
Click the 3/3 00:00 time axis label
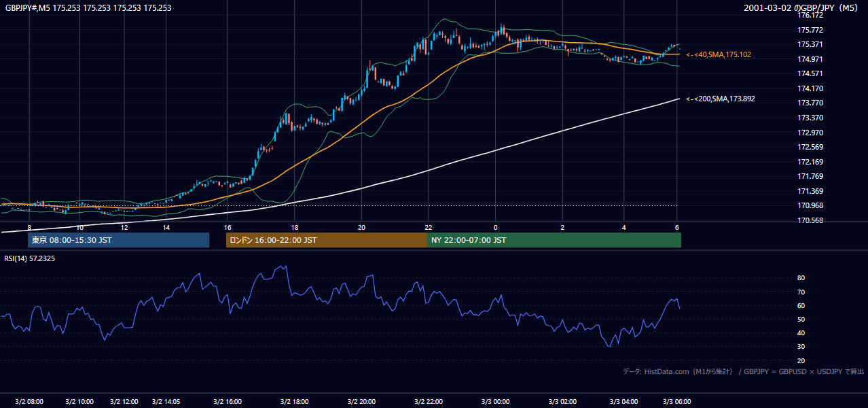pyautogui.click(x=495, y=402)
